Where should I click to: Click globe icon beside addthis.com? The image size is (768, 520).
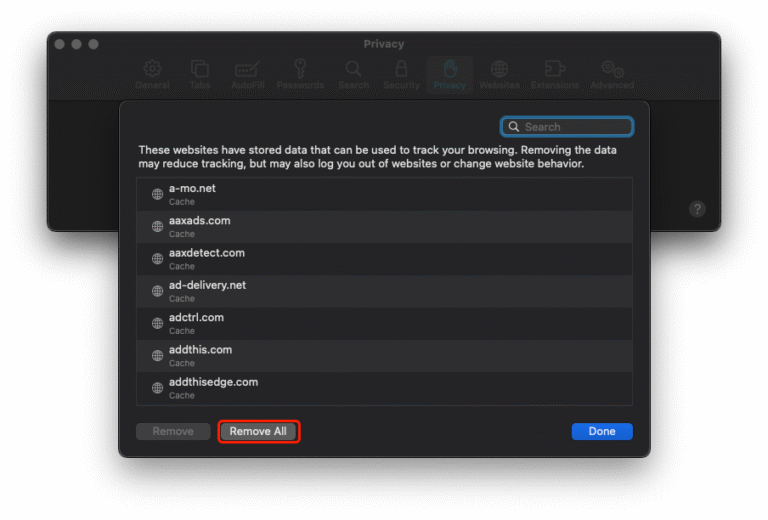click(x=157, y=355)
